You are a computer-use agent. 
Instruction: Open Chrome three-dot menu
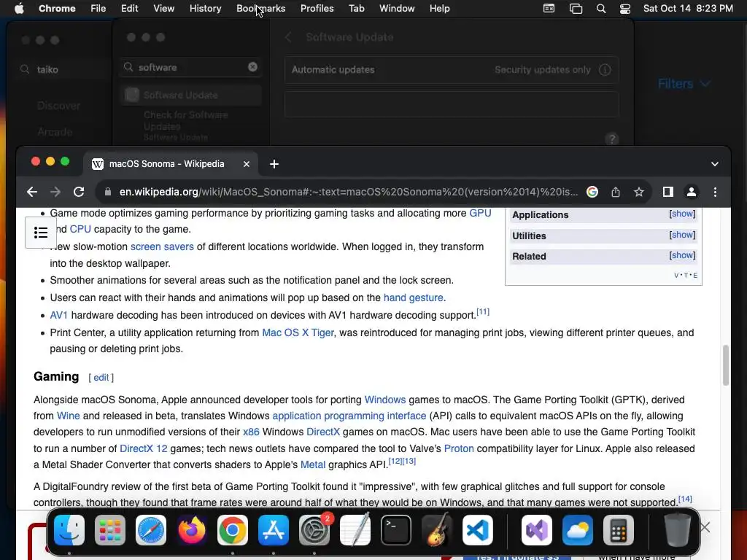click(715, 192)
